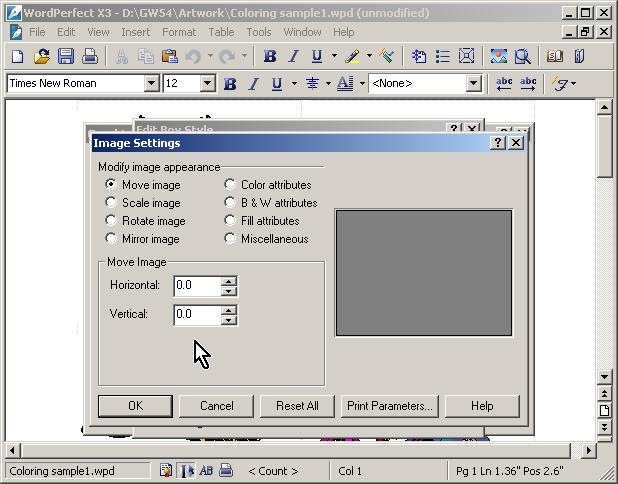The height and width of the screenshot is (484, 618).
Task: Click the Font color AI icon
Action: click(345, 84)
